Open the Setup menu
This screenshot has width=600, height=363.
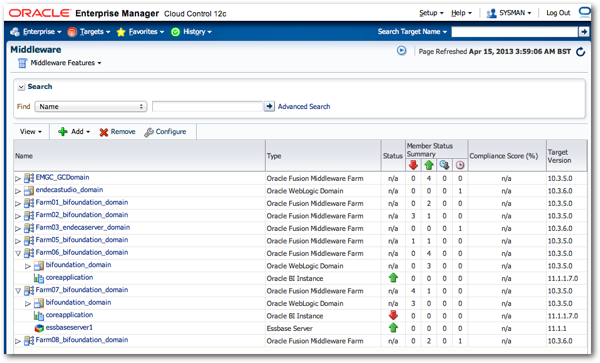(x=431, y=13)
